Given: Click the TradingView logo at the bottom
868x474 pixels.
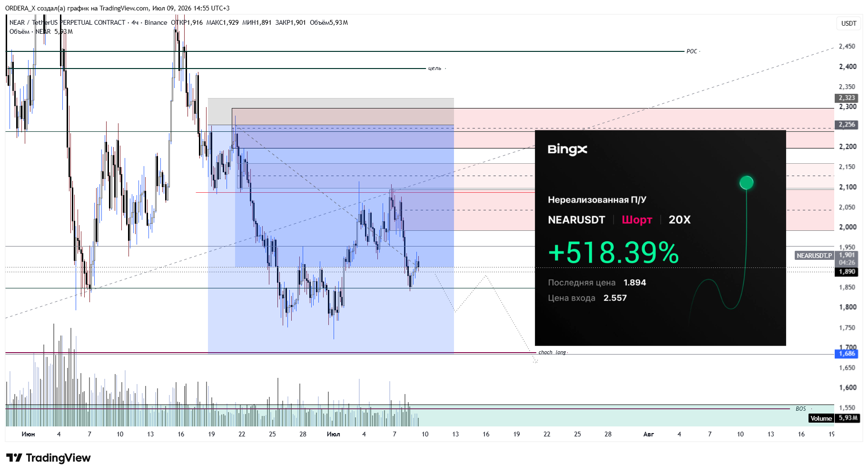Looking at the screenshot, I should pyautogui.click(x=49, y=458).
